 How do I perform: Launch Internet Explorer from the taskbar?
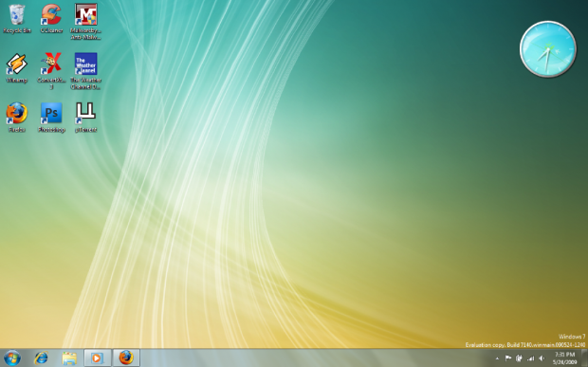point(41,358)
